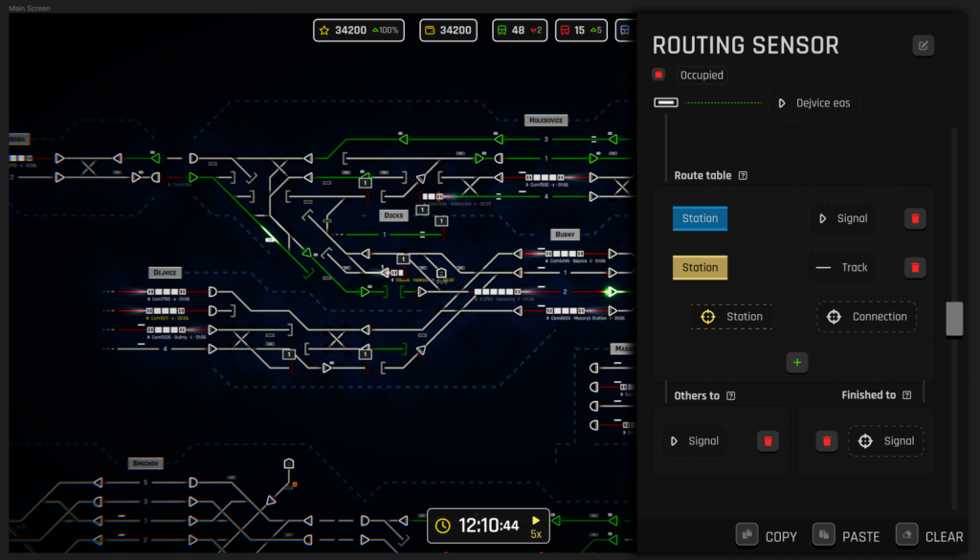Image resolution: width=980 pixels, height=560 pixels.
Task: Remove the Signal rule under Others to
Action: click(768, 440)
